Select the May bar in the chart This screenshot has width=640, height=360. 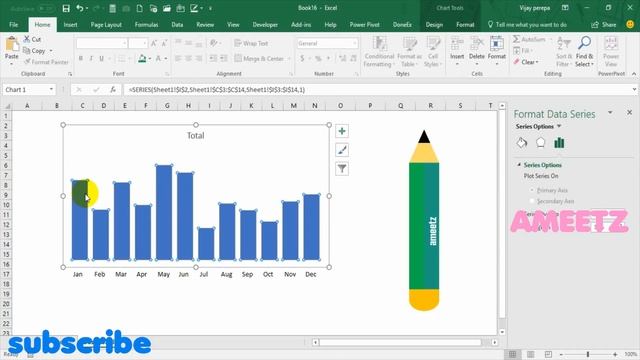[x=164, y=212]
